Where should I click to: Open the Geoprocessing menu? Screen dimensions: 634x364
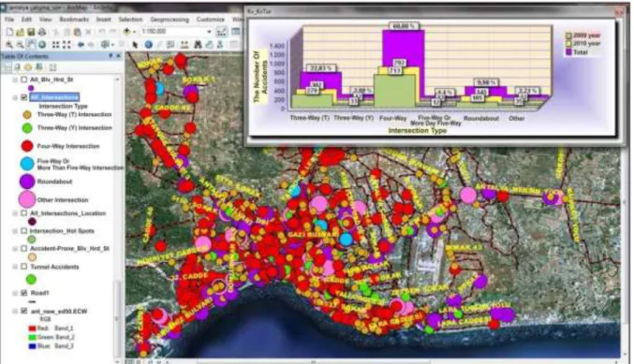pyautogui.click(x=170, y=19)
